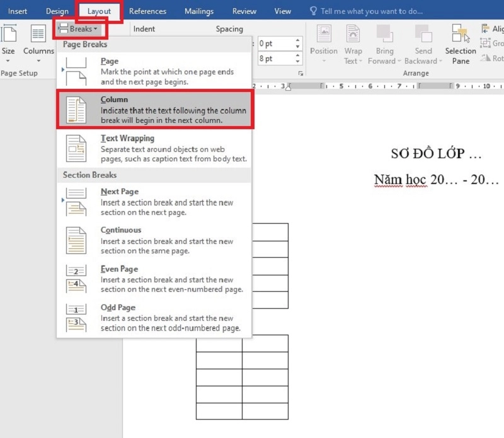
Task: Select the Column break option
Action: pos(154,110)
